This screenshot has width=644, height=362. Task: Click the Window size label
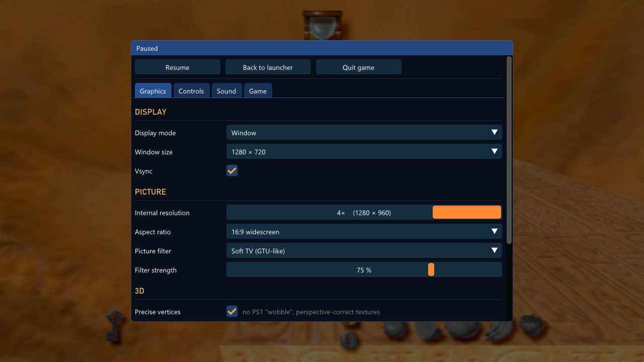coord(153,152)
